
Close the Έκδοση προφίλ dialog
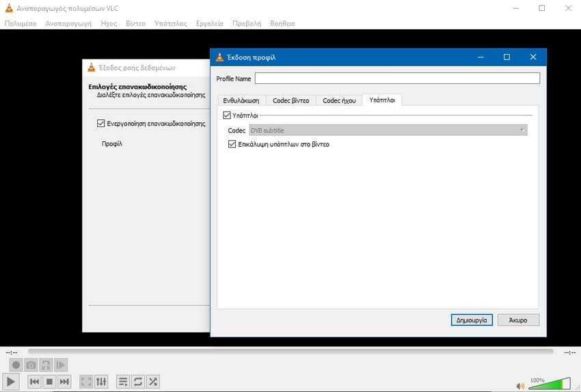(533, 57)
